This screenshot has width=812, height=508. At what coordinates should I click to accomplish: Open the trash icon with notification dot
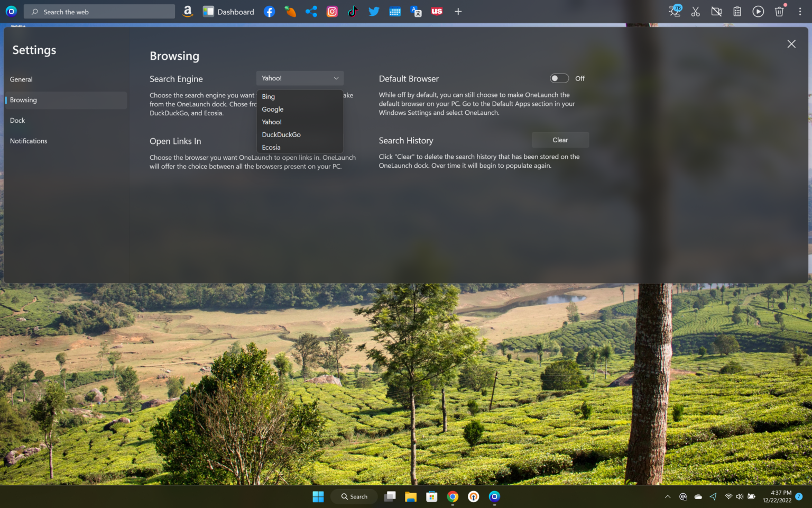tap(779, 11)
